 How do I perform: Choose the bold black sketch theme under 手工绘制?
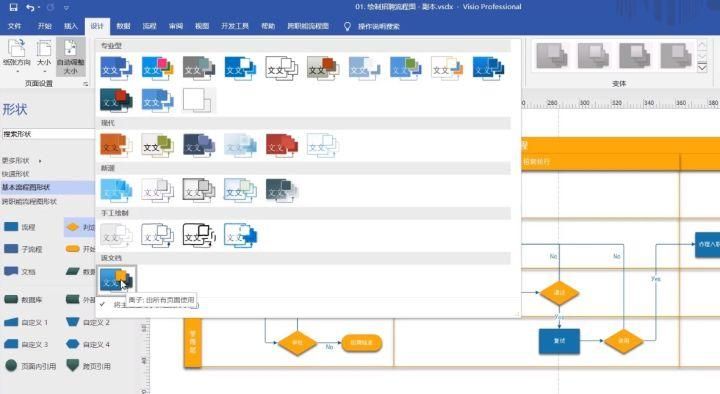coord(199,235)
